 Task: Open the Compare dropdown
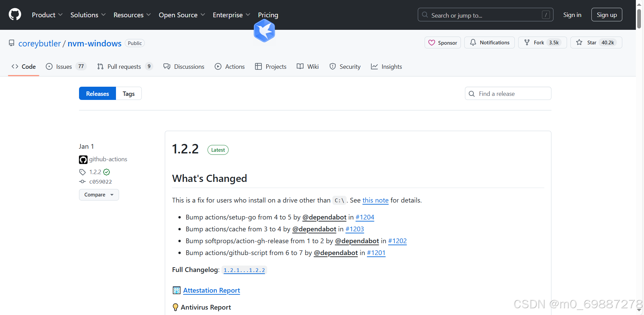[x=99, y=195]
